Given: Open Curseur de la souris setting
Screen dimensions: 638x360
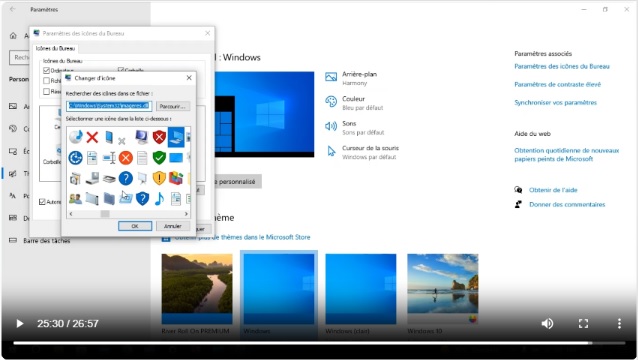Looking at the screenshot, I should 363,152.
